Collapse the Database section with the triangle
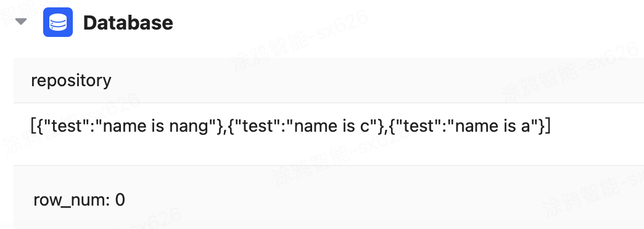 (20, 22)
